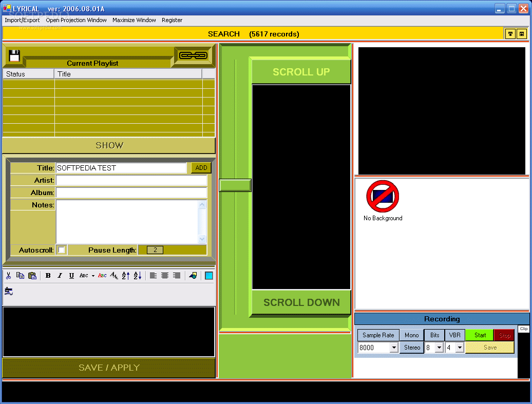Open the Sample Rate 8000 dropdown

click(393, 348)
